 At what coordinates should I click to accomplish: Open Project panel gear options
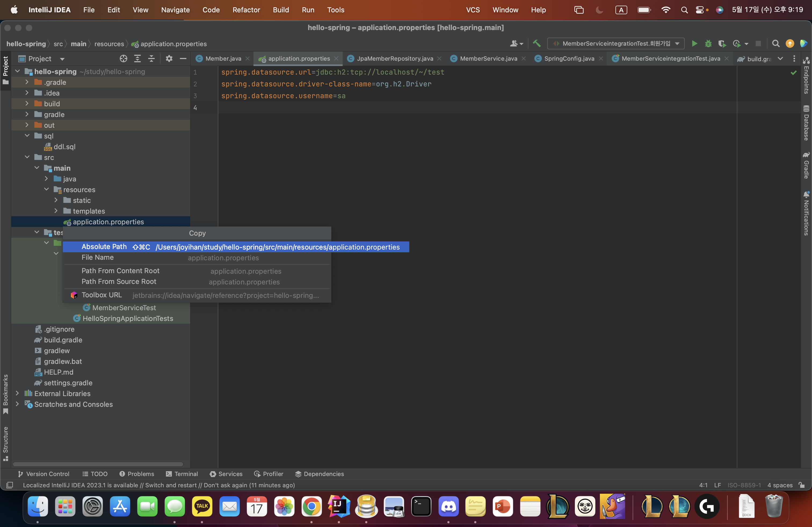click(x=169, y=59)
